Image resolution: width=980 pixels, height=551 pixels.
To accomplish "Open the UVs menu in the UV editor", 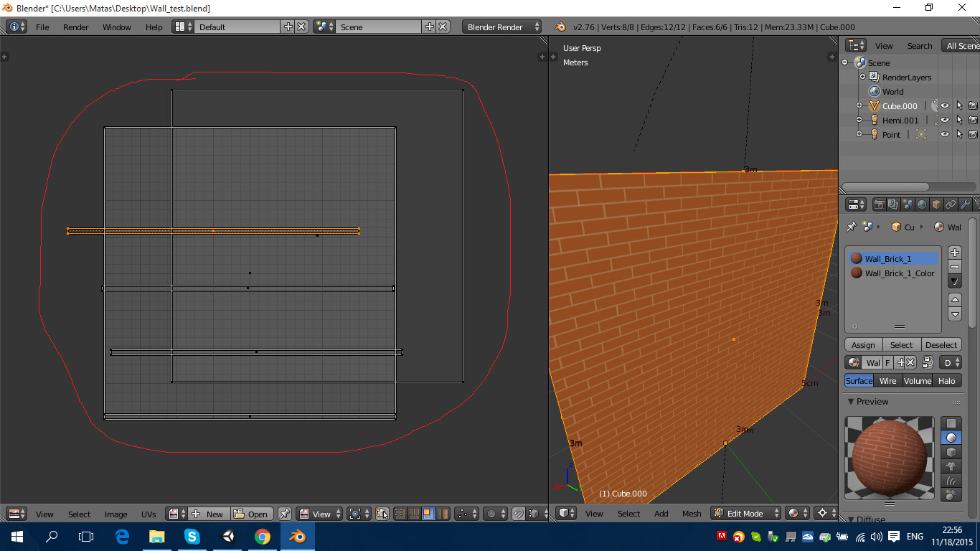I will 148,514.
